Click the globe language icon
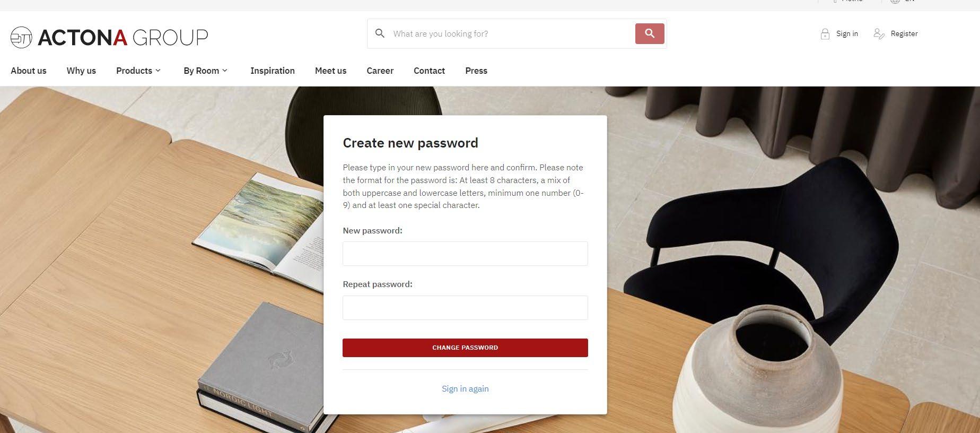980x433 pixels. click(895, 1)
